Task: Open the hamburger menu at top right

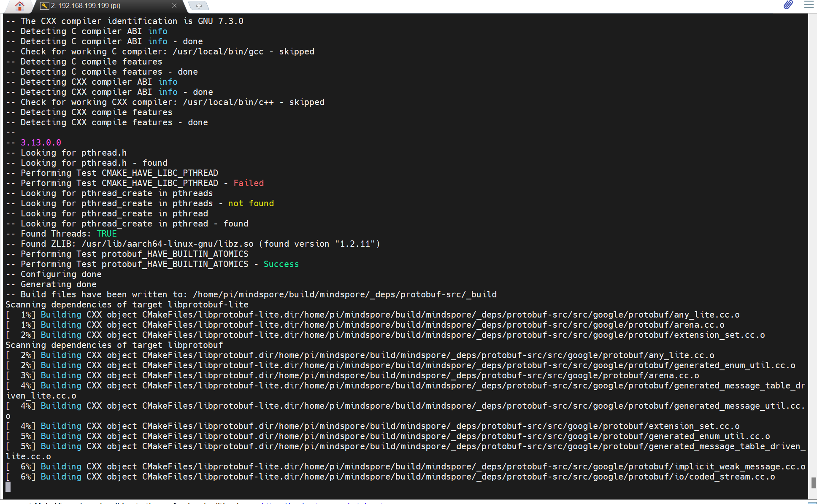Action: point(809,5)
